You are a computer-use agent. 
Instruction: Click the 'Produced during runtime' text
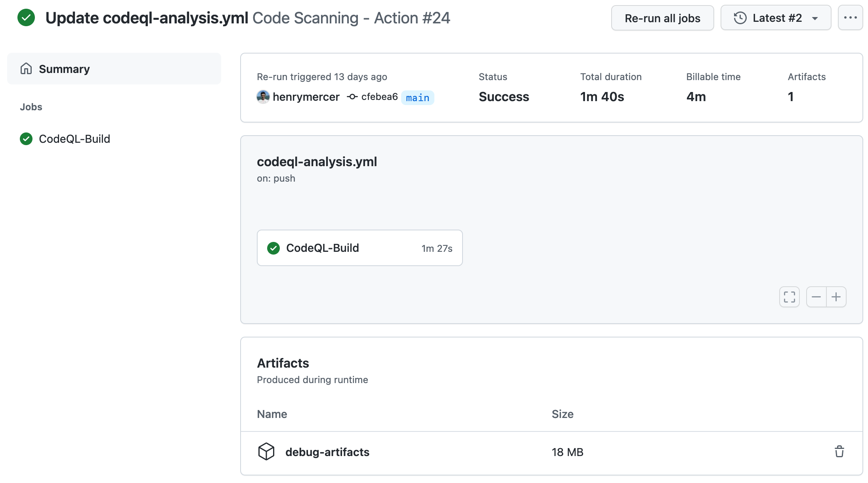coord(312,380)
